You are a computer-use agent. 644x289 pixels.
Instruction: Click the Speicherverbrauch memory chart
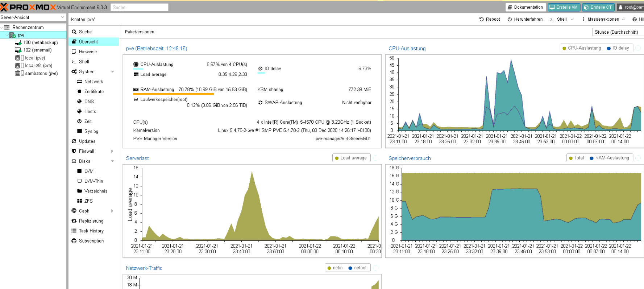515,211
